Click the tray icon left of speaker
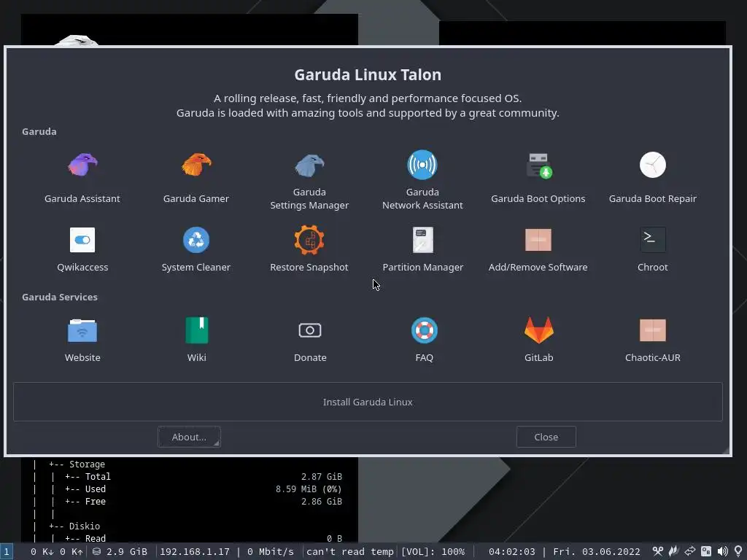The image size is (747, 560). (x=706, y=551)
